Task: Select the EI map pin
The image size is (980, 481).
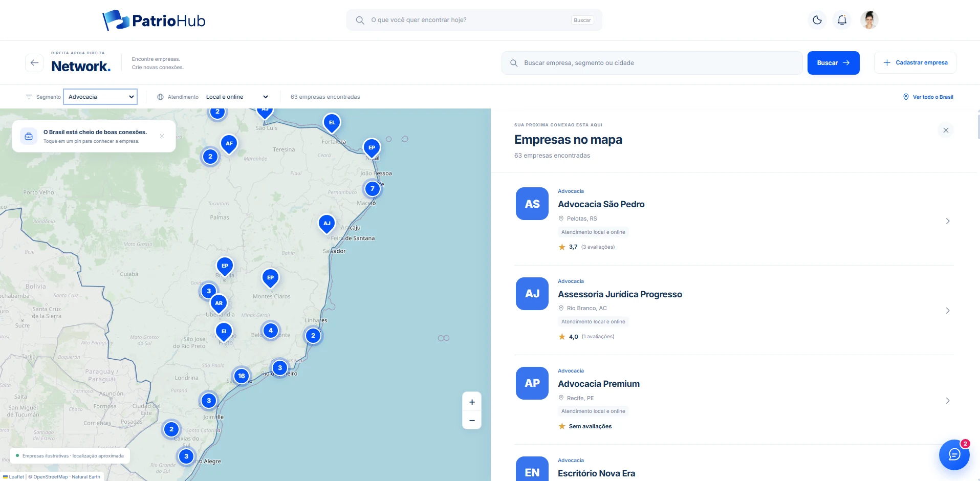Action: click(224, 332)
